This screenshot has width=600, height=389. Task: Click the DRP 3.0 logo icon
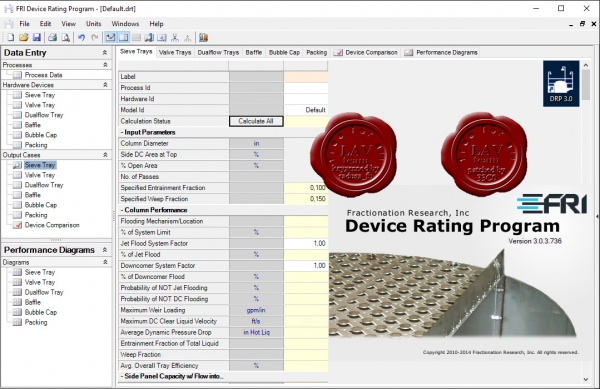point(561,84)
